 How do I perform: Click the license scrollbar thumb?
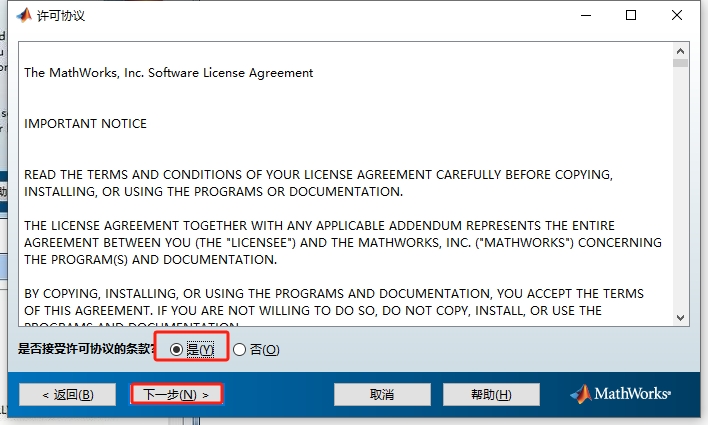point(680,63)
